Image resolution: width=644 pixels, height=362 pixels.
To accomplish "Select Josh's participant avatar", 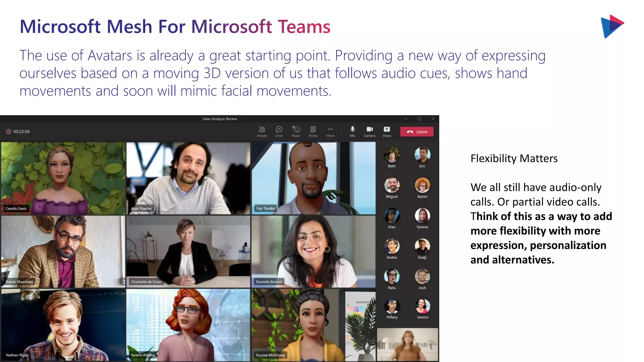I will click(x=422, y=277).
